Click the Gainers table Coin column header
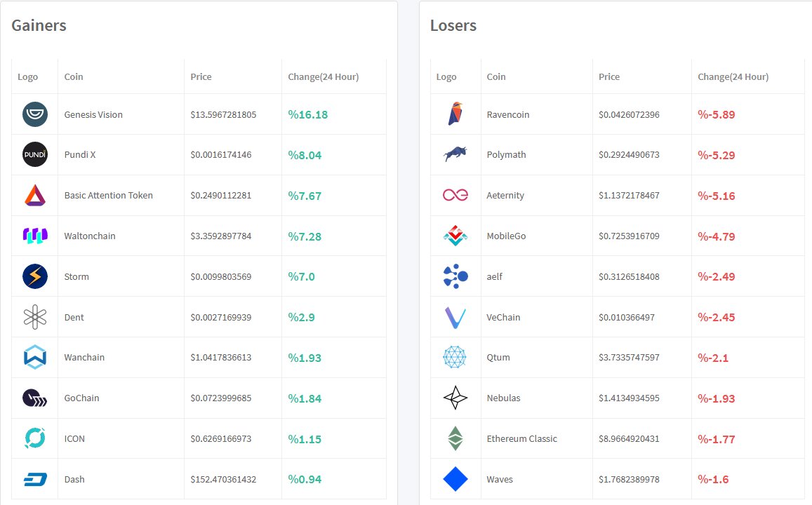Image resolution: width=812 pixels, height=505 pixels. [74, 76]
